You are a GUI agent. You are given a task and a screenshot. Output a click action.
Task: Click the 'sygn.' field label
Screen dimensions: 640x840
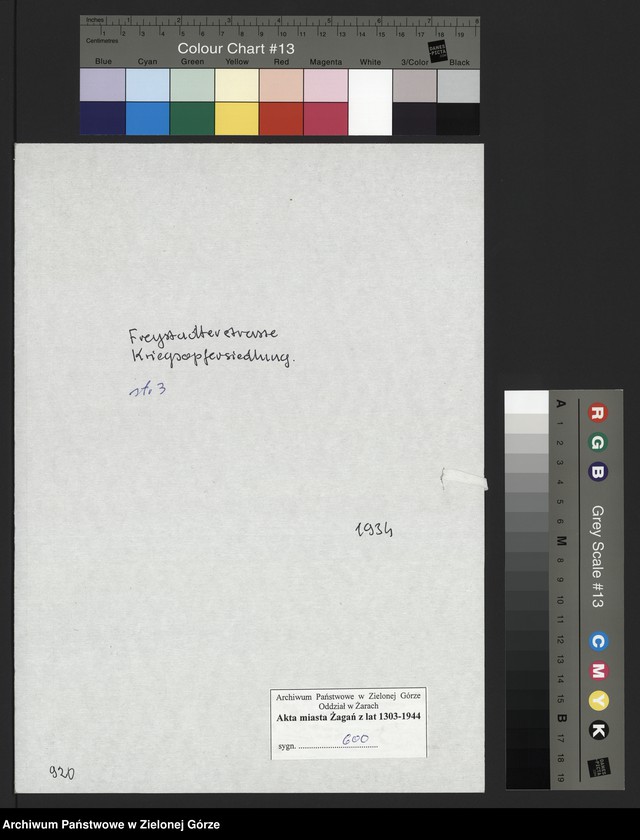(x=287, y=746)
